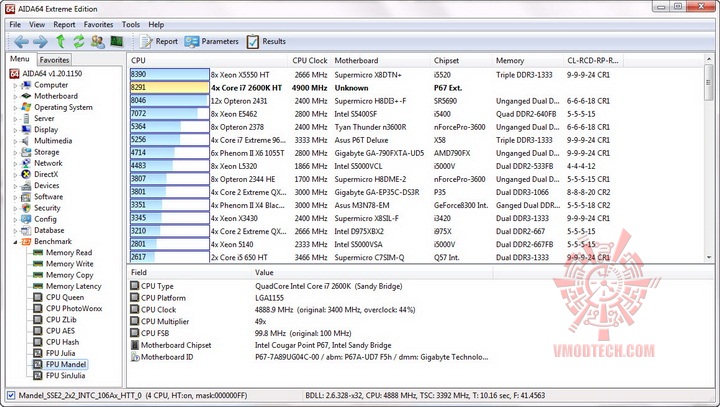Image resolution: width=720 pixels, height=407 pixels.
Task: Click the green monitor toolbar icon
Action: pyautogui.click(x=117, y=42)
